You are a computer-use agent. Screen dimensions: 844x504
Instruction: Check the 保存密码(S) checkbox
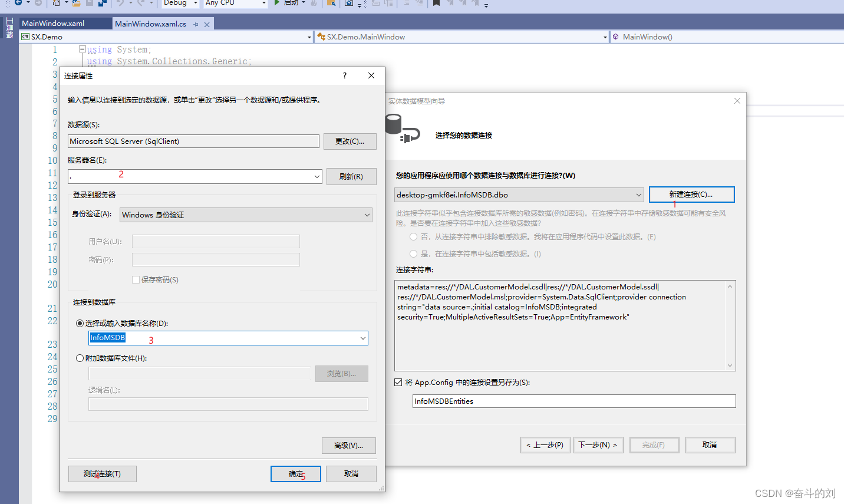click(136, 279)
